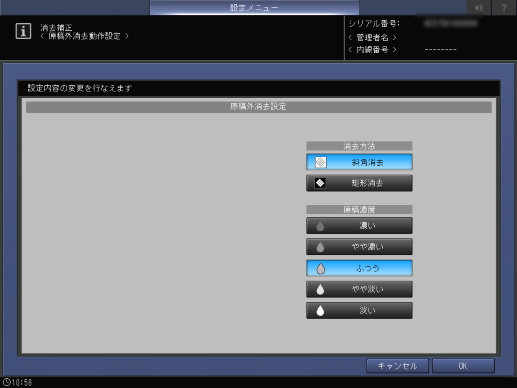
Task: Click the 原稿濃度 section label
Action: point(359,209)
